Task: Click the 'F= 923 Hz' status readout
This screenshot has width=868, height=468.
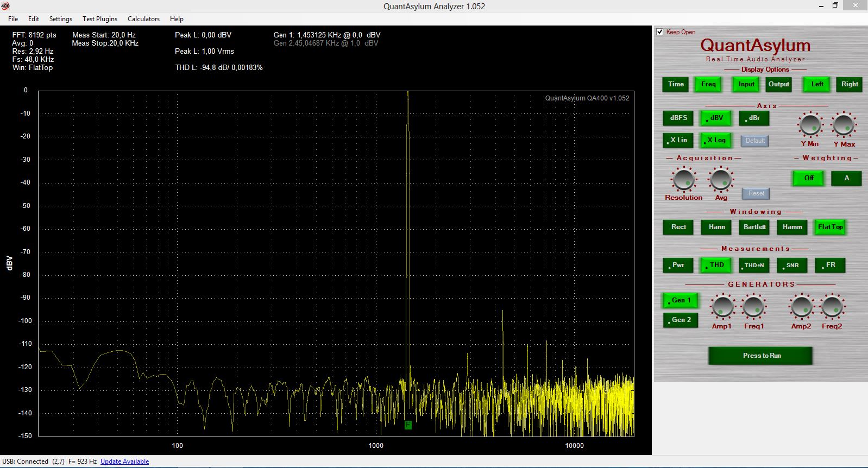Action: point(83,461)
